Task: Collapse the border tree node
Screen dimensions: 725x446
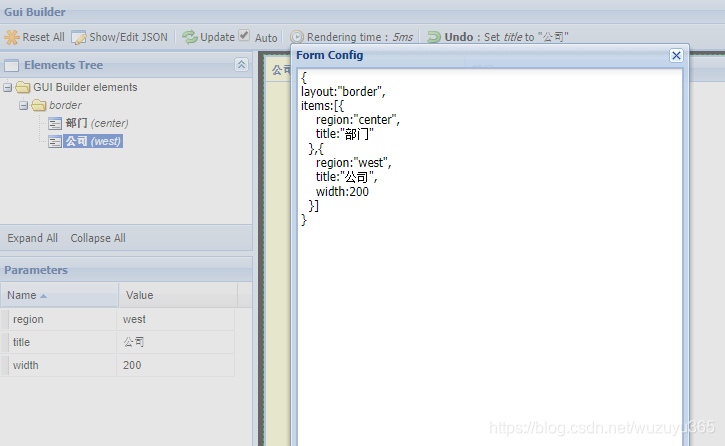Action: click(24, 105)
